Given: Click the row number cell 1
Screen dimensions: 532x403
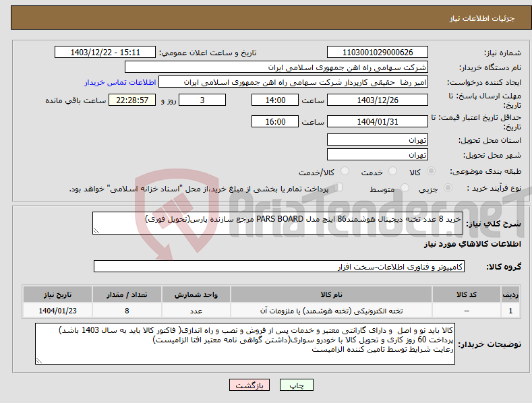Looking at the screenshot, I should (510, 311).
